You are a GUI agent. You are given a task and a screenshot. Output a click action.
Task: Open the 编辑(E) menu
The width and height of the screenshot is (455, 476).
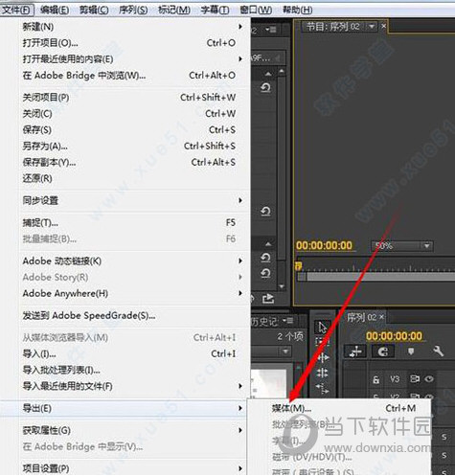55,10
